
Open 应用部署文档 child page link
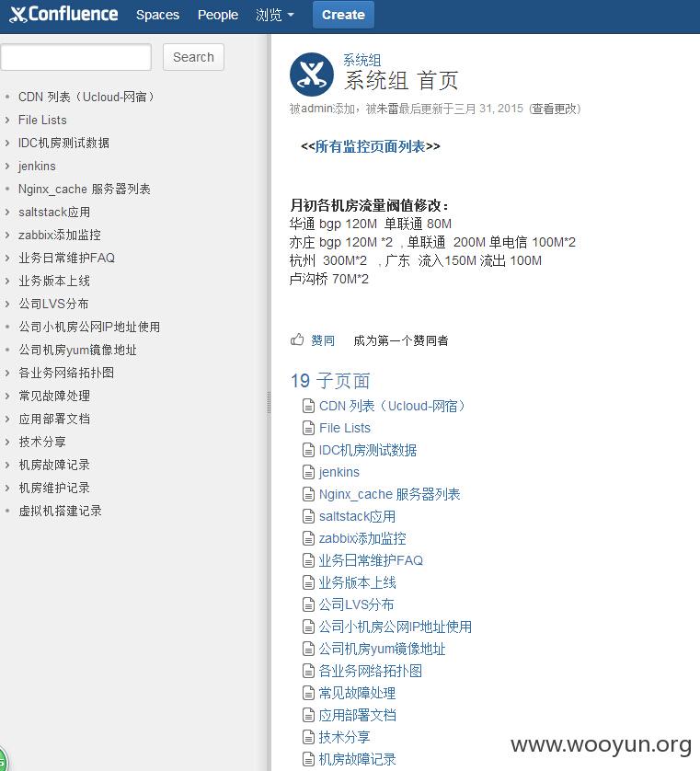(x=358, y=716)
